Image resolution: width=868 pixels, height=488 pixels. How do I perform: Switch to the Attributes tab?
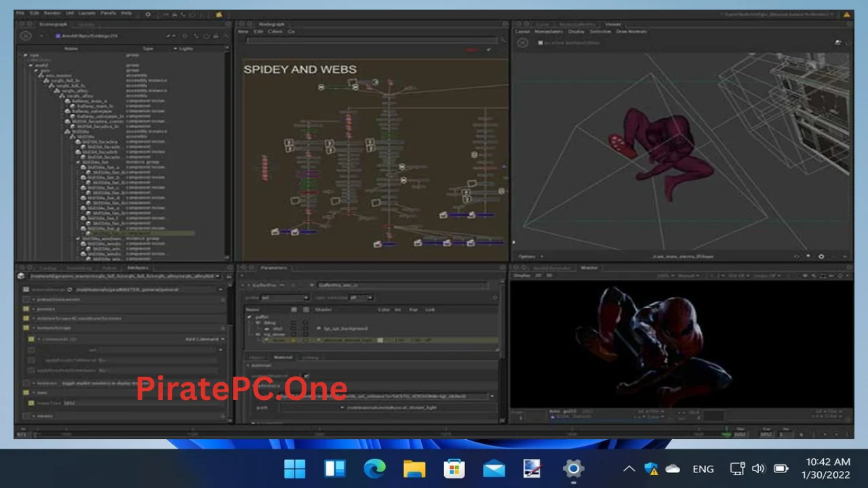point(138,268)
